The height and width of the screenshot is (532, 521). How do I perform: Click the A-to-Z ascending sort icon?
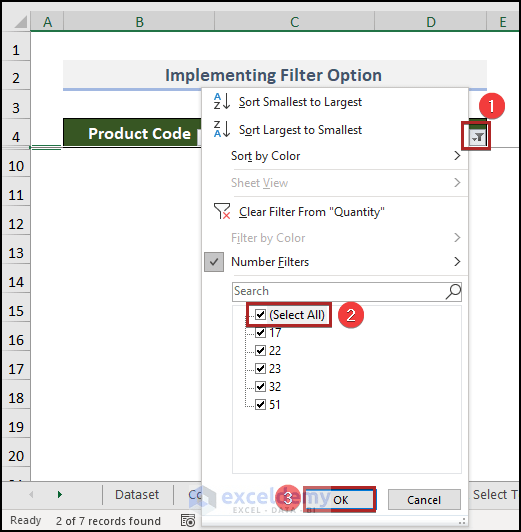(222, 101)
